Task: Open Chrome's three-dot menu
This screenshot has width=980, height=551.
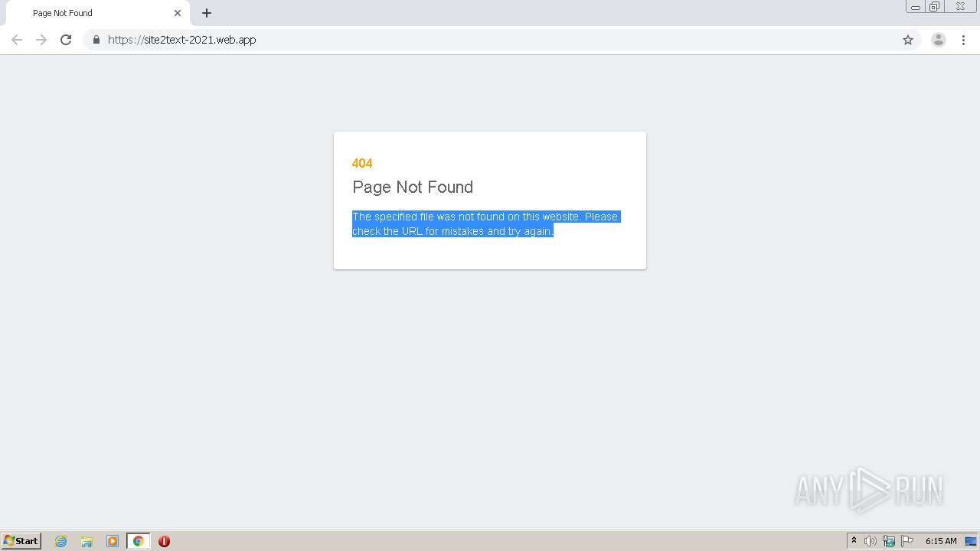Action: 963,40
